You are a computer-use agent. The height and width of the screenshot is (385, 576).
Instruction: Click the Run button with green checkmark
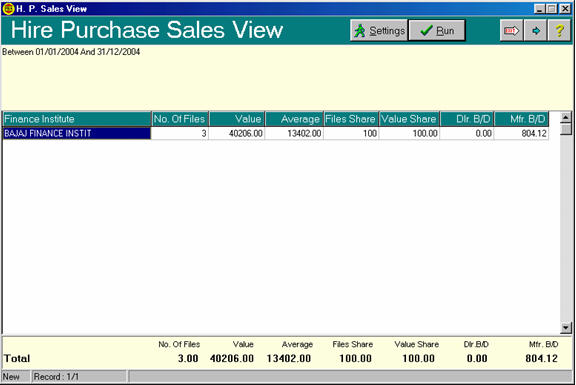[x=437, y=30]
